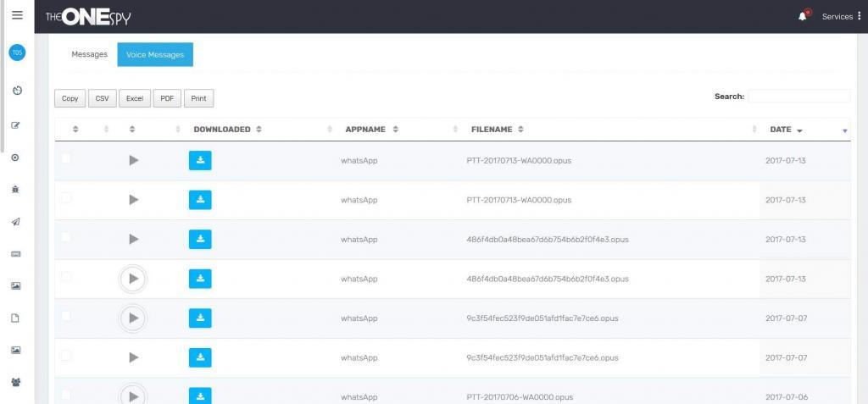Open the hamburger menu in top-left corner
The height and width of the screenshot is (404, 868).
[x=17, y=15]
